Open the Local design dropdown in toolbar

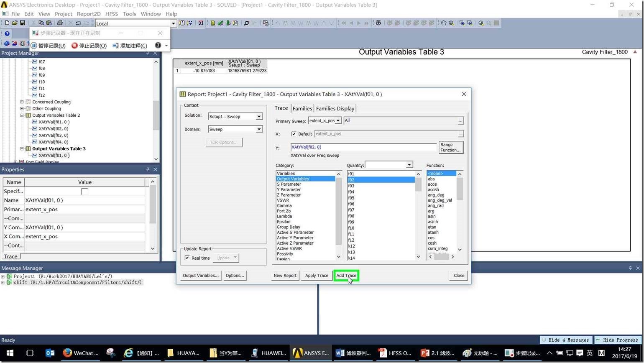tap(173, 23)
